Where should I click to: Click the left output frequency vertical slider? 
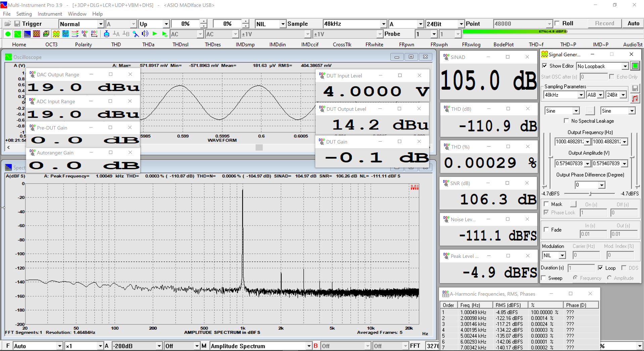544,161
